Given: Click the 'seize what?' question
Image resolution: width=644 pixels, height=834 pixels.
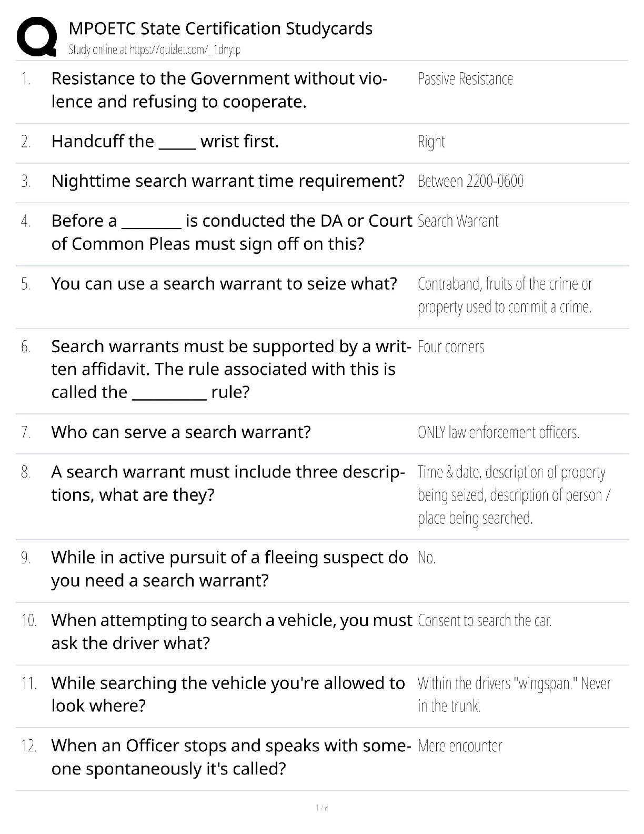Looking at the screenshot, I should coord(224,284).
